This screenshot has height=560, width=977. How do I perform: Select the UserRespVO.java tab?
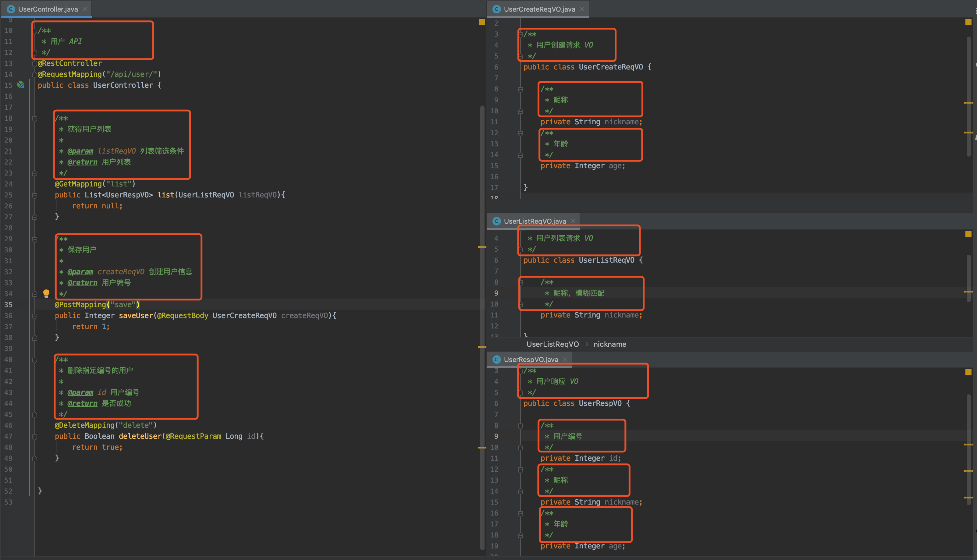tap(531, 359)
